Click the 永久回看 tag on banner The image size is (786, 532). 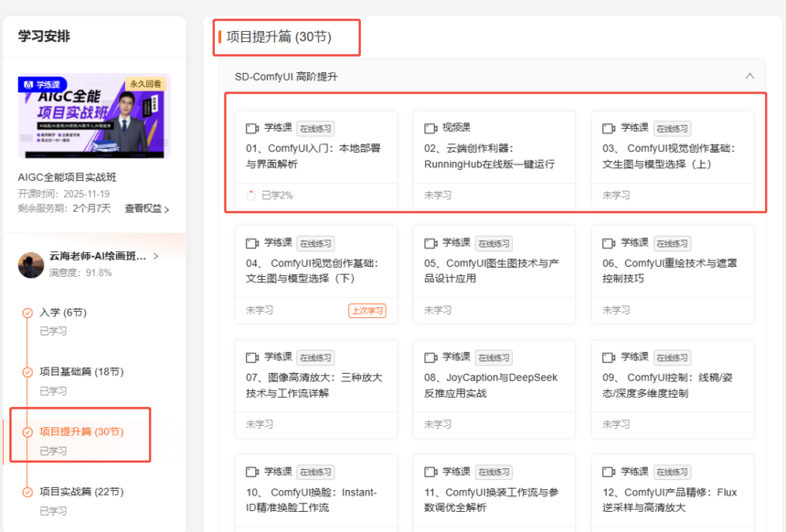[146, 84]
